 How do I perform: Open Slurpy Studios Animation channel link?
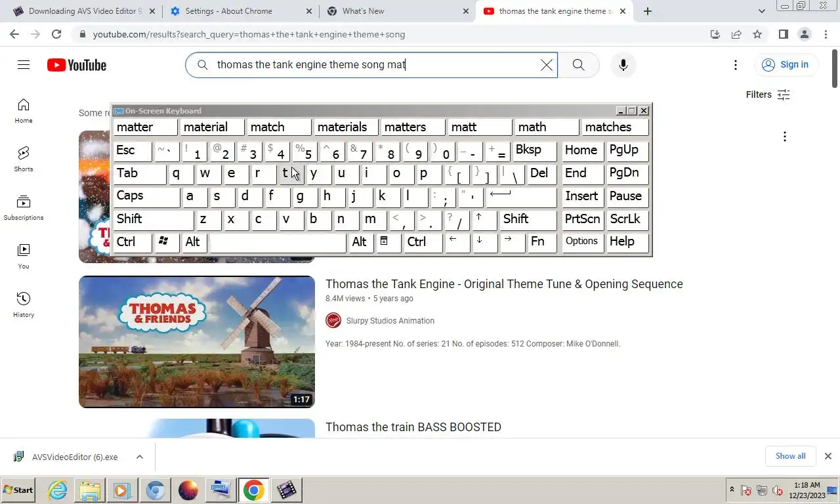[x=390, y=321]
